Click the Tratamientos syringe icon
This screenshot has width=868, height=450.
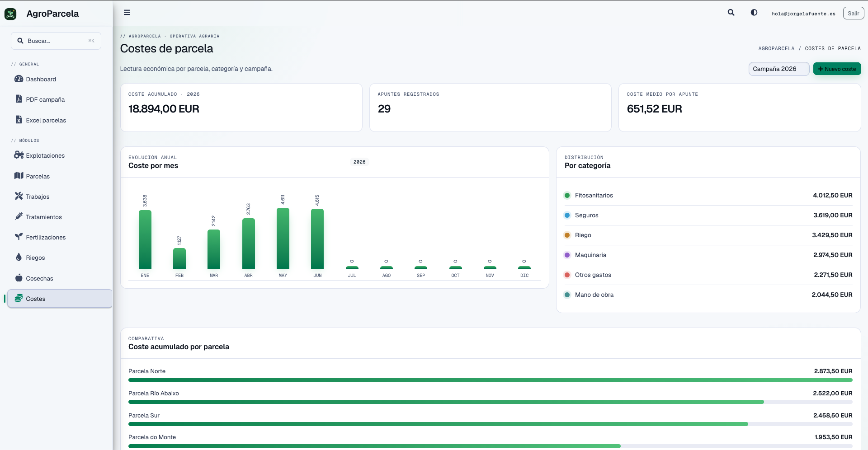coord(19,216)
